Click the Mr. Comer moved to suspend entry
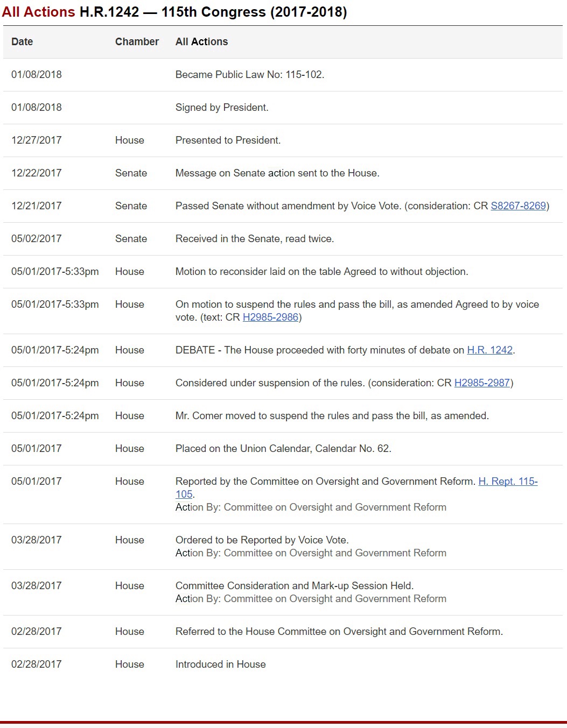Viewport: 567px width, 728px height. tap(332, 415)
